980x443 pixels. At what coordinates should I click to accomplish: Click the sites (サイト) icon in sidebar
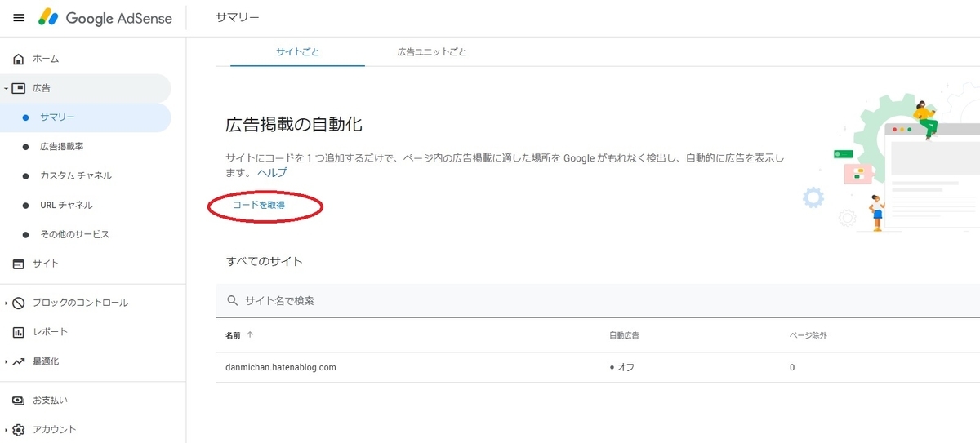(19, 264)
